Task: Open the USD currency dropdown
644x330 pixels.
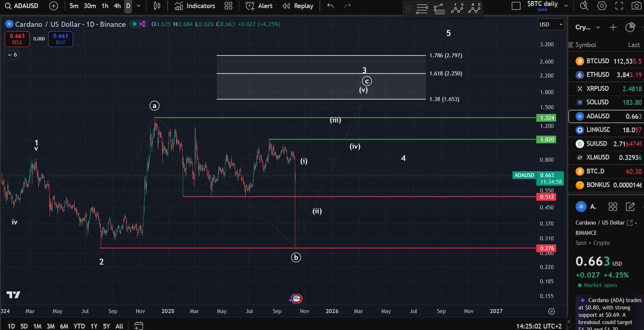Action: [551, 25]
